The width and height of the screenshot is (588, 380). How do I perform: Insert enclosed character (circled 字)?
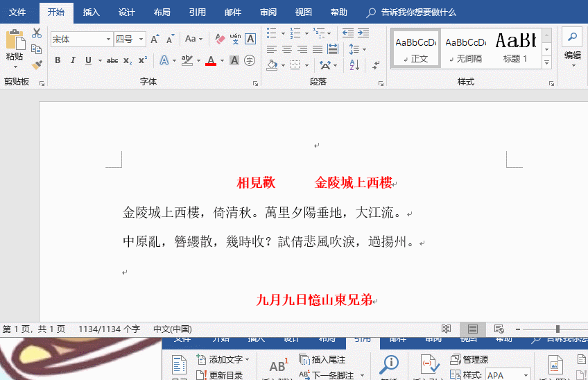[250, 60]
